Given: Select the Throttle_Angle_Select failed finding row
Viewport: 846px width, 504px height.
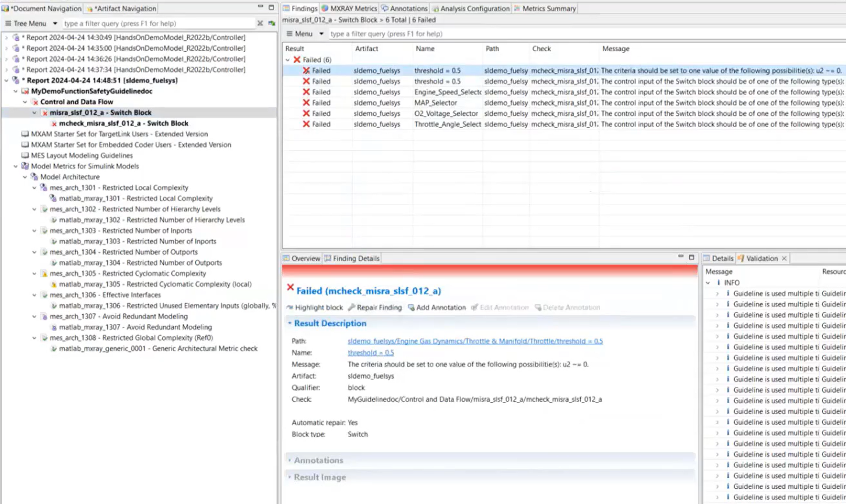Looking at the screenshot, I should coord(564,124).
